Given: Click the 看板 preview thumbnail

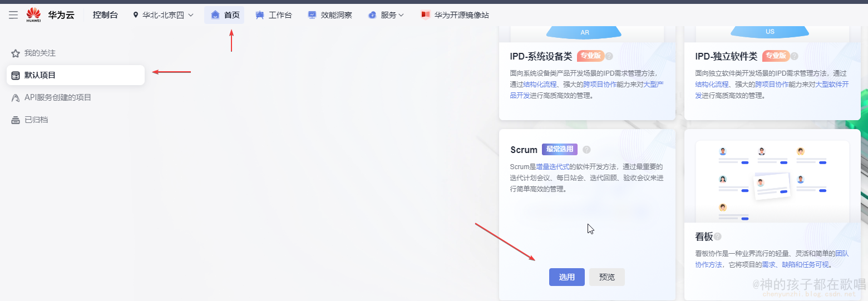Looking at the screenshot, I should pos(772,181).
